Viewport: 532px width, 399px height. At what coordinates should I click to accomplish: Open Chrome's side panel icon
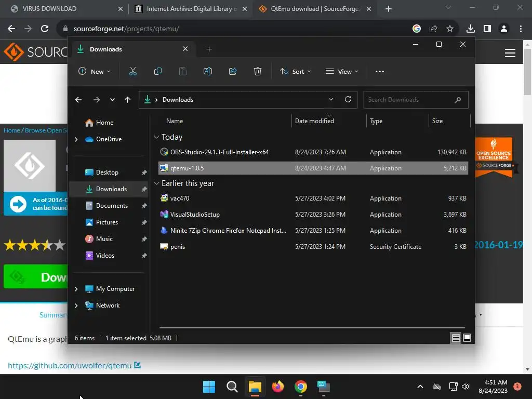pyautogui.click(x=487, y=29)
